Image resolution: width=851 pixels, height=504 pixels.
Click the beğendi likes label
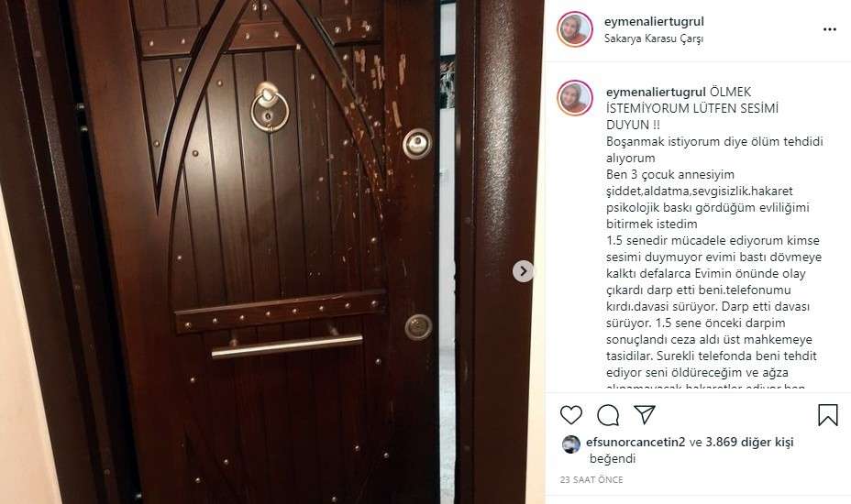pyautogui.click(x=613, y=458)
